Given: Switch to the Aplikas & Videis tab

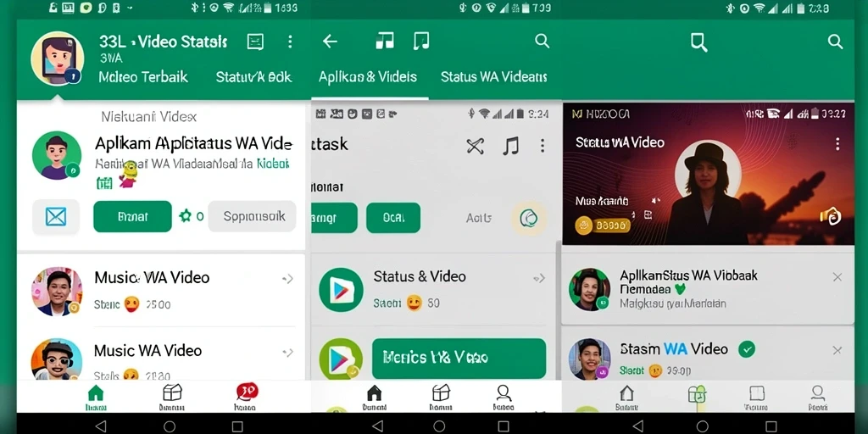Looking at the screenshot, I should pos(368,77).
